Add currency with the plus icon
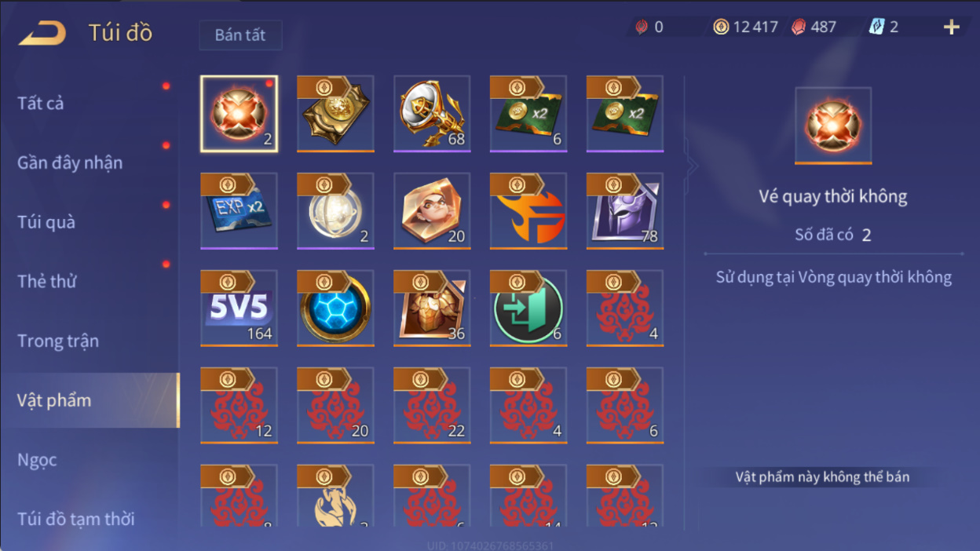 coord(952,27)
